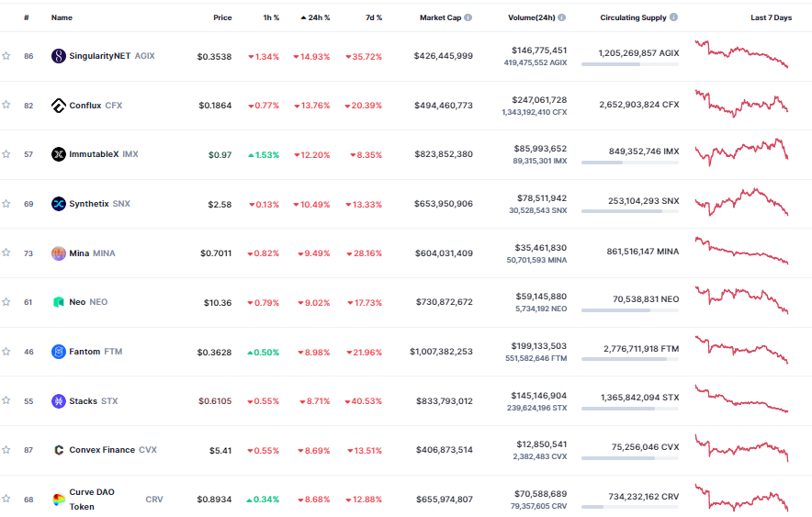Viewport: 812px width, 517px height.
Task: Sort by the 1h % column
Action: click(x=271, y=17)
